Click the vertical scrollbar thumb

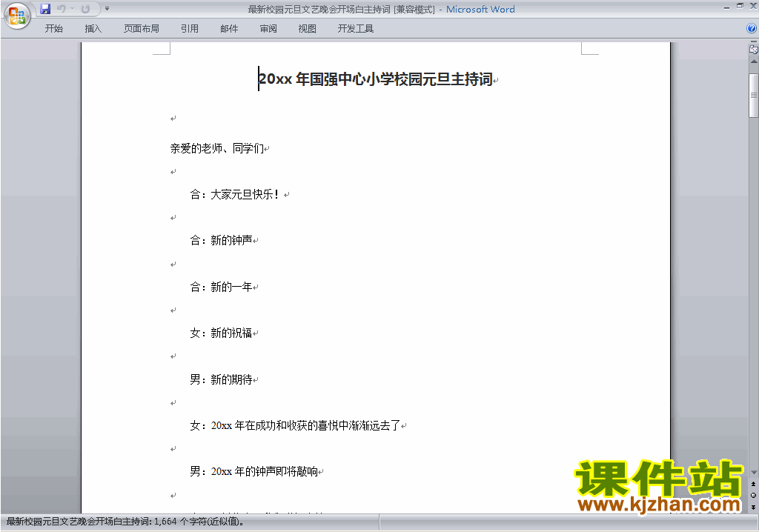[754, 96]
